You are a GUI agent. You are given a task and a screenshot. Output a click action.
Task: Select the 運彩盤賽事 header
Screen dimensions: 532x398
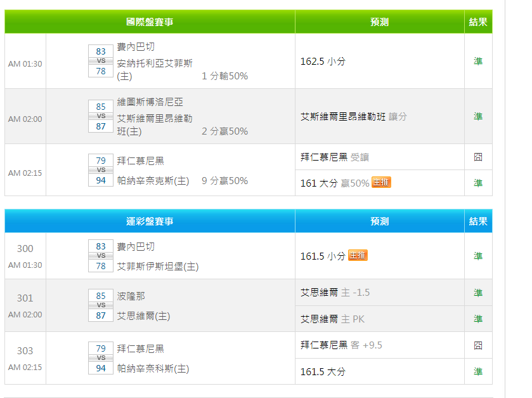click(x=150, y=221)
